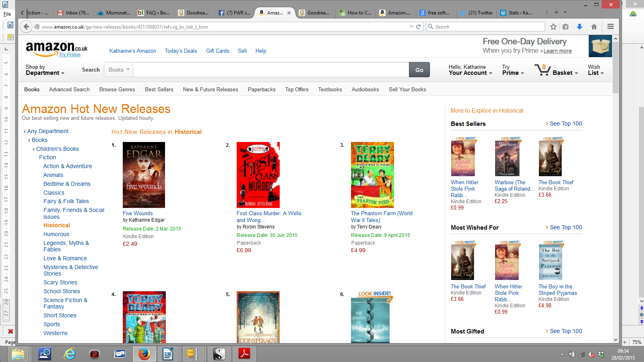
Task: Expand the Shop by Department menu
Action: (x=45, y=70)
